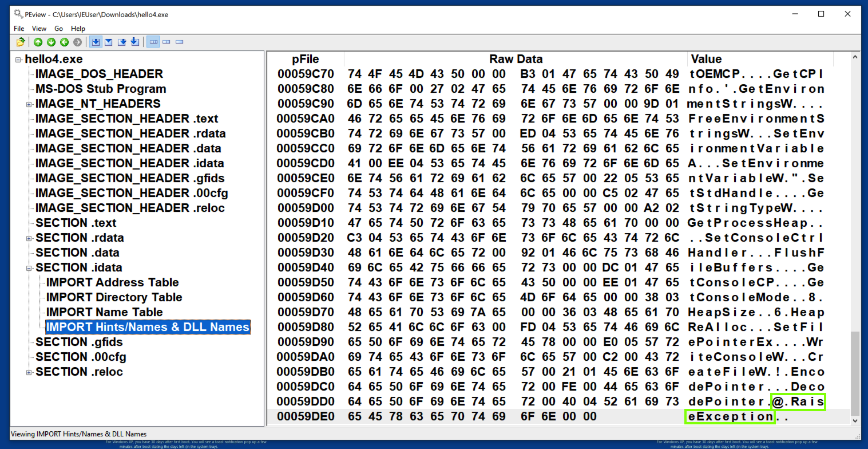The height and width of the screenshot is (449, 868).
Task: Select IMAGE_SECTION_HEADER .text
Action: point(126,119)
